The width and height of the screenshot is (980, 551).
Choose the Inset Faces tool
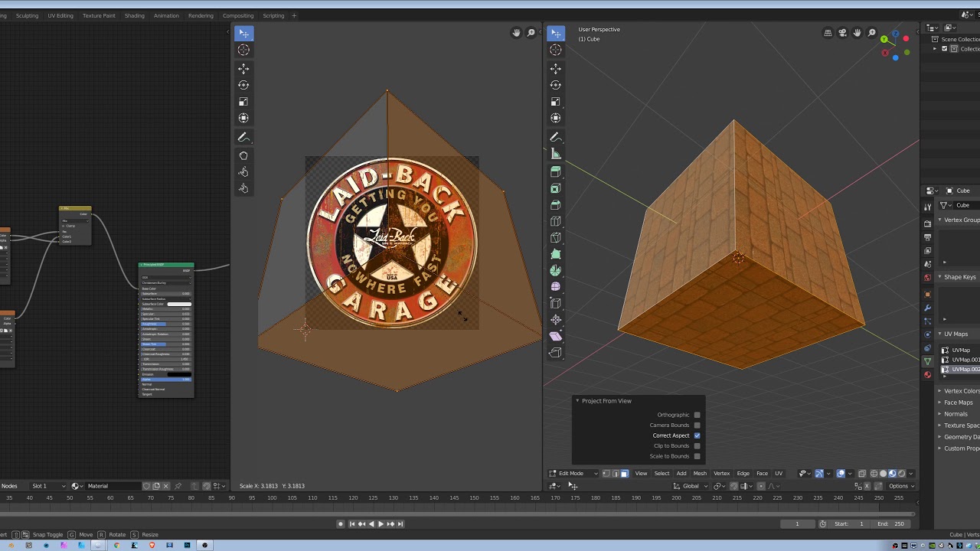(556, 188)
